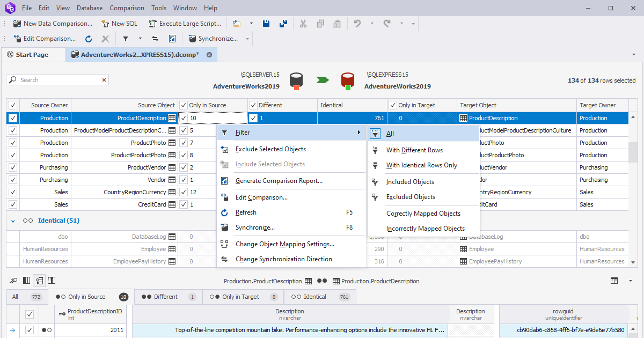Click the Paste icon in toolbar

[x=337, y=24]
